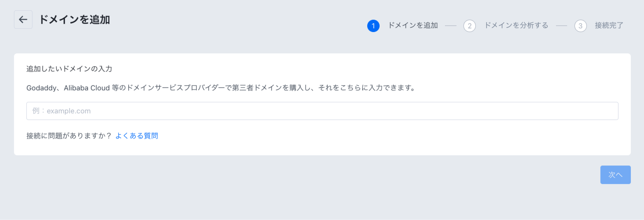Focus the example.com domain input field
Screen dimensions: 644x220
click(322, 111)
